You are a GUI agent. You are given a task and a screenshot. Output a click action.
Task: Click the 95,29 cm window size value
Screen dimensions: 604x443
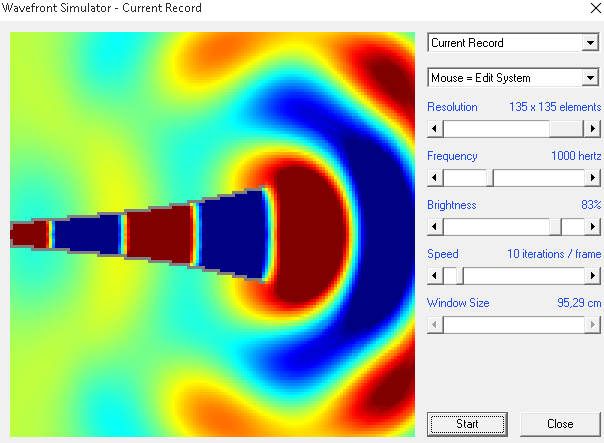tap(579, 303)
